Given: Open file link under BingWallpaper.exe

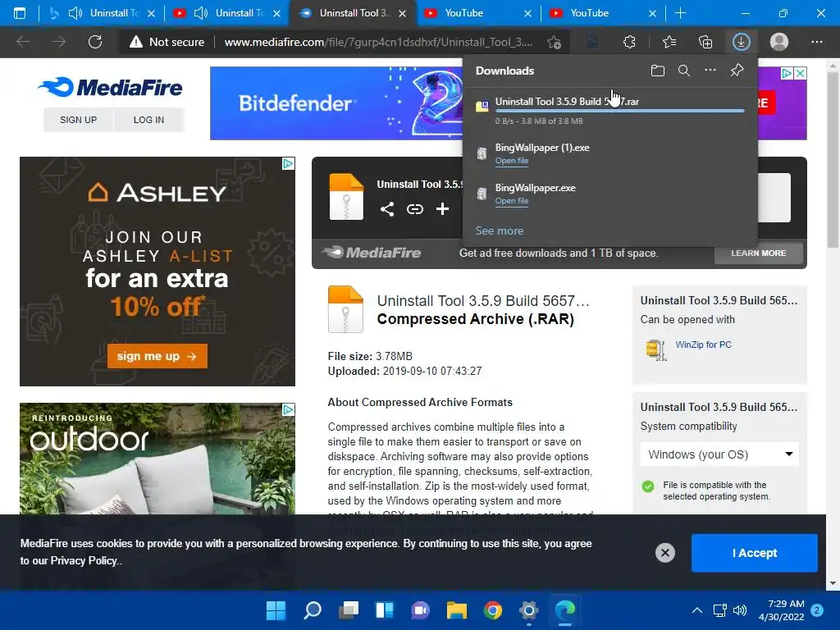Looking at the screenshot, I should (512, 200).
